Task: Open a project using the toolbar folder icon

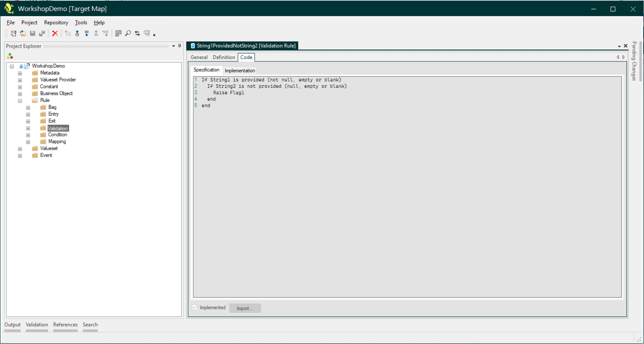Action: (23, 33)
